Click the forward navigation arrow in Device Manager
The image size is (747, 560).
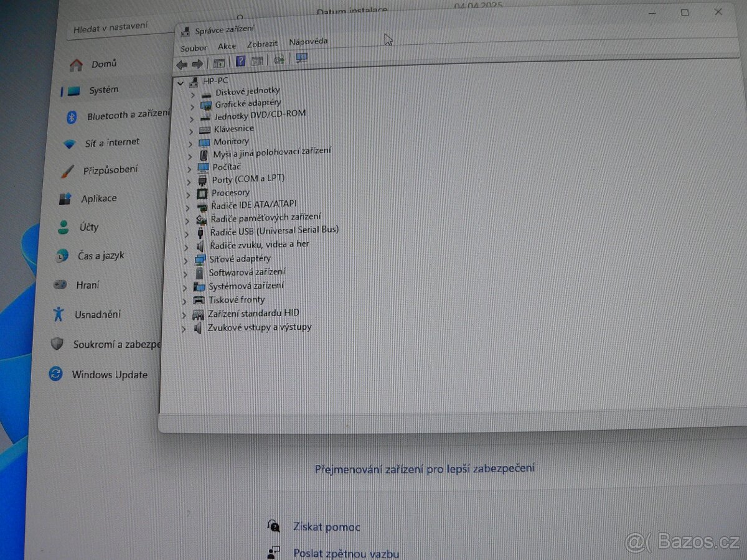tap(197, 63)
